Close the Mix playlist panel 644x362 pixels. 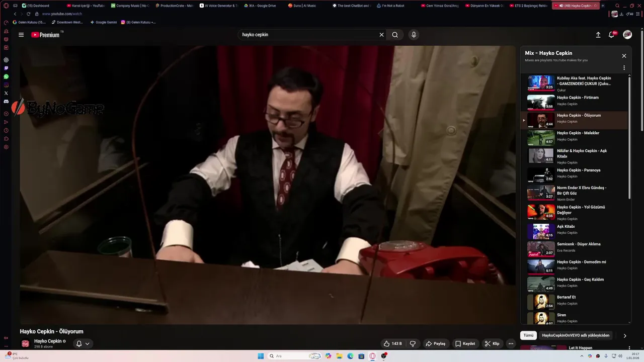pyautogui.click(x=624, y=56)
